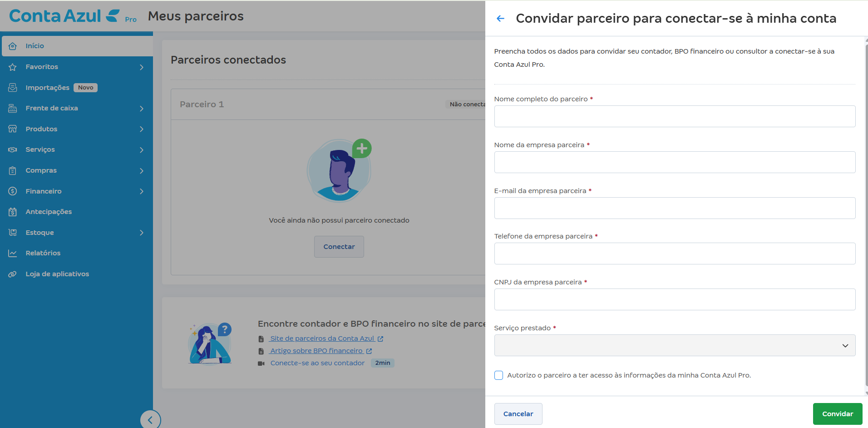Click the Novo badge beside Importações
This screenshot has height=428, width=868.
(x=85, y=88)
